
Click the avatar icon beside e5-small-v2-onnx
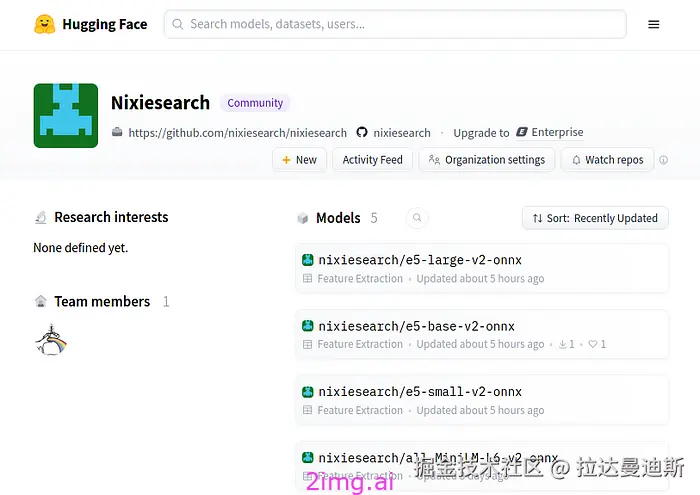pyautogui.click(x=308, y=392)
